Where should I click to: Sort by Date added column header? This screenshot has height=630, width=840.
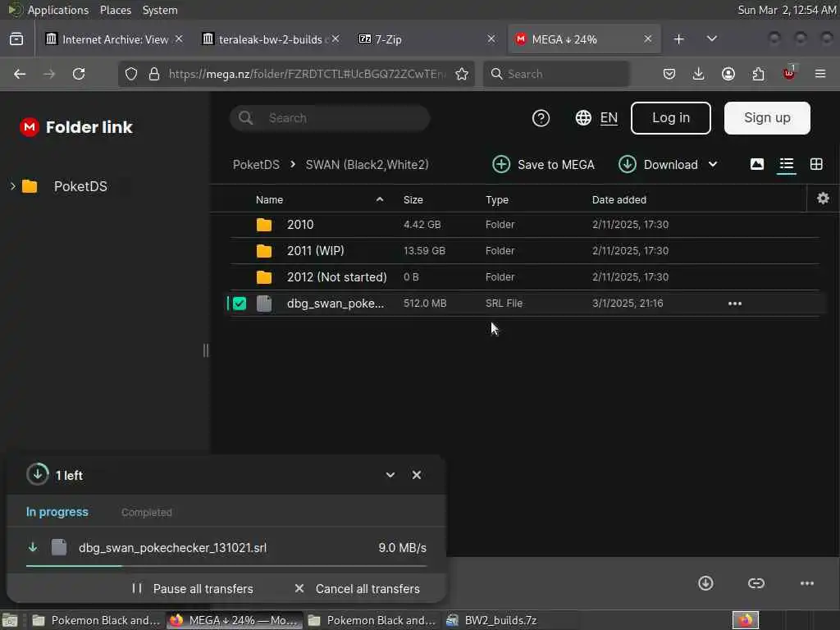(619, 200)
